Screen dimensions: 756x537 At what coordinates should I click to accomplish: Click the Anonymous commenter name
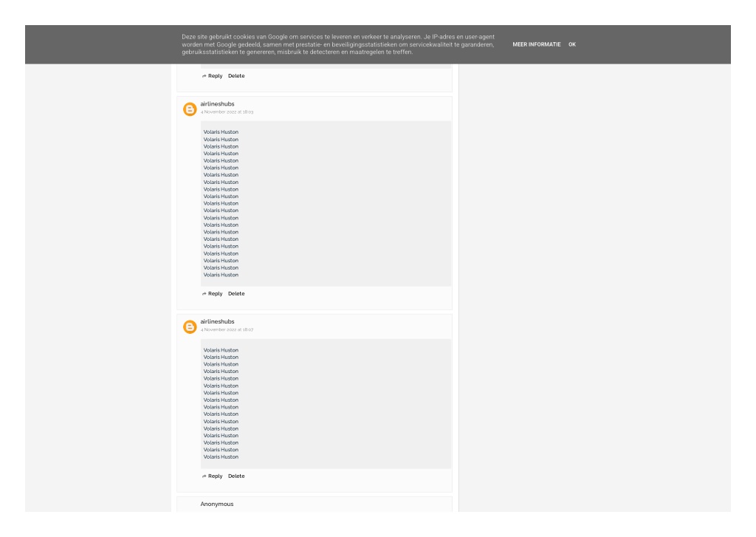coord(217,504)
